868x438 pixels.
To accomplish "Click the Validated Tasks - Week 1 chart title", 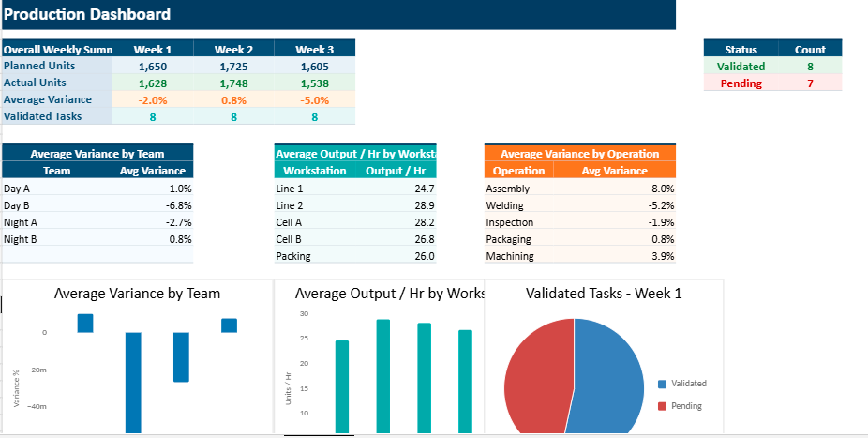I will click(x=604, y=294).
